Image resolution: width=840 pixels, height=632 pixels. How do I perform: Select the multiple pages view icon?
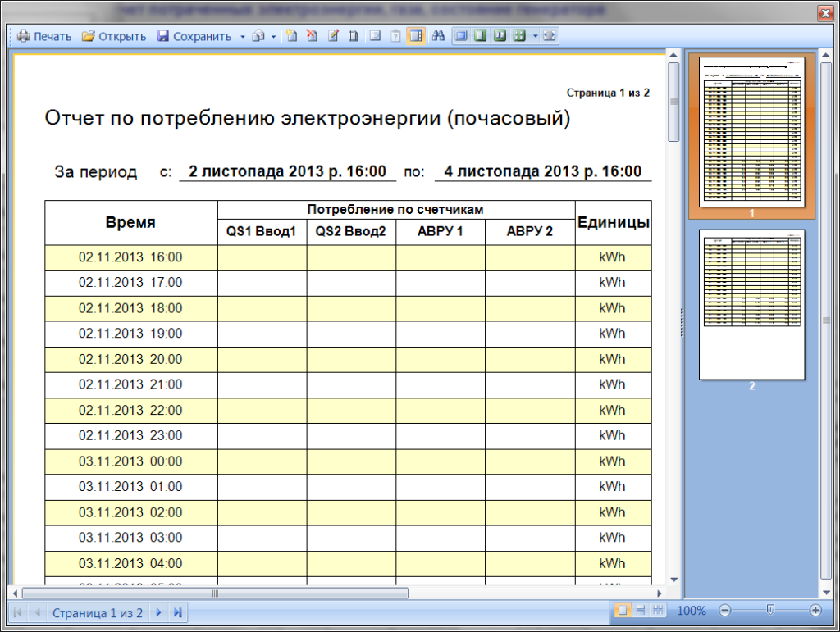519,36
